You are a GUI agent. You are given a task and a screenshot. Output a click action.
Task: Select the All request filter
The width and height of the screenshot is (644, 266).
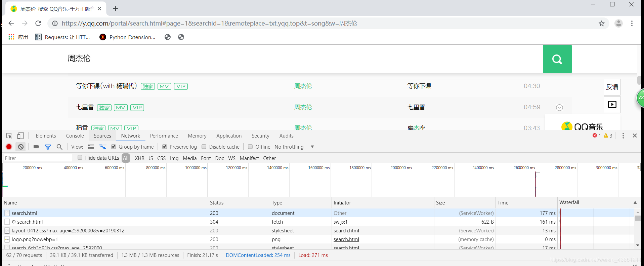[x=126, y=158]
